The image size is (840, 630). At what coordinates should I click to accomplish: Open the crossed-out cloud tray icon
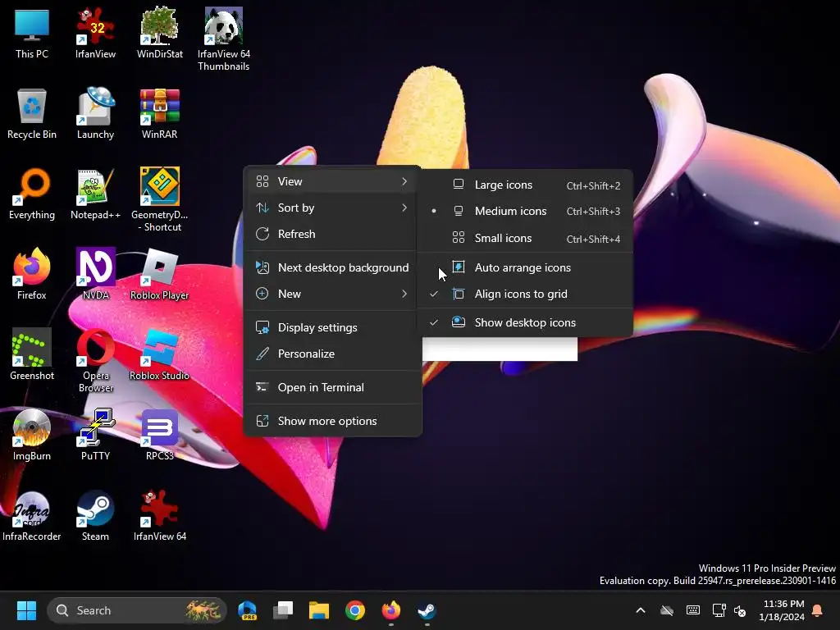pos(666,610)
